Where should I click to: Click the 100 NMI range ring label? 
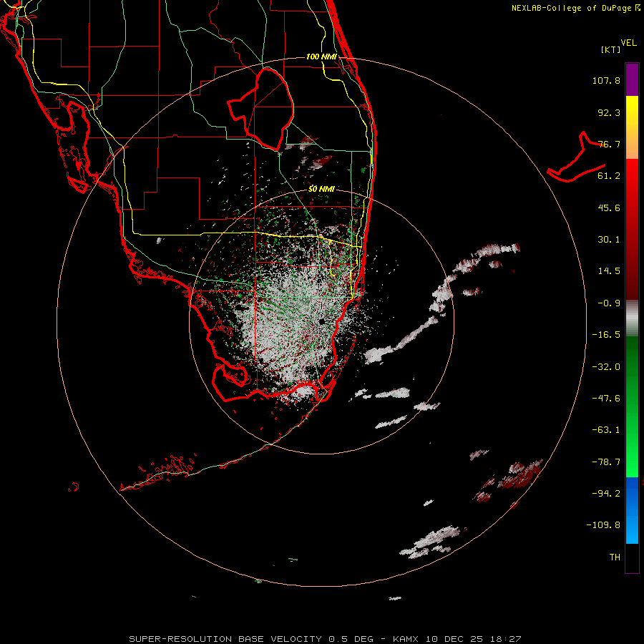[x=321, y=57]
